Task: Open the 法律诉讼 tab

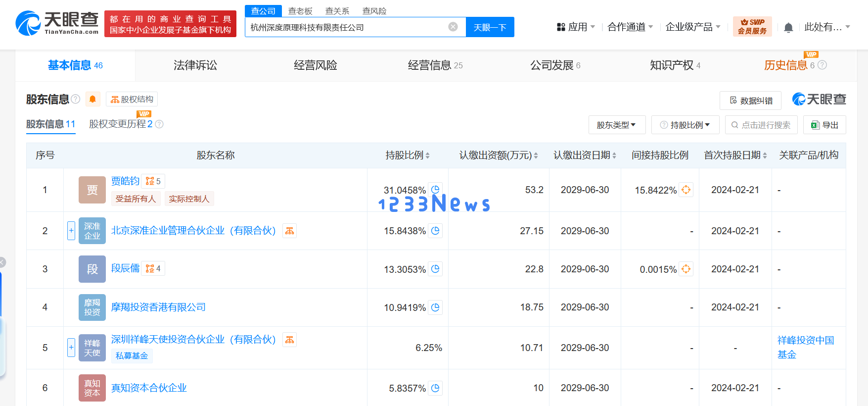Action: click(195, 65)
